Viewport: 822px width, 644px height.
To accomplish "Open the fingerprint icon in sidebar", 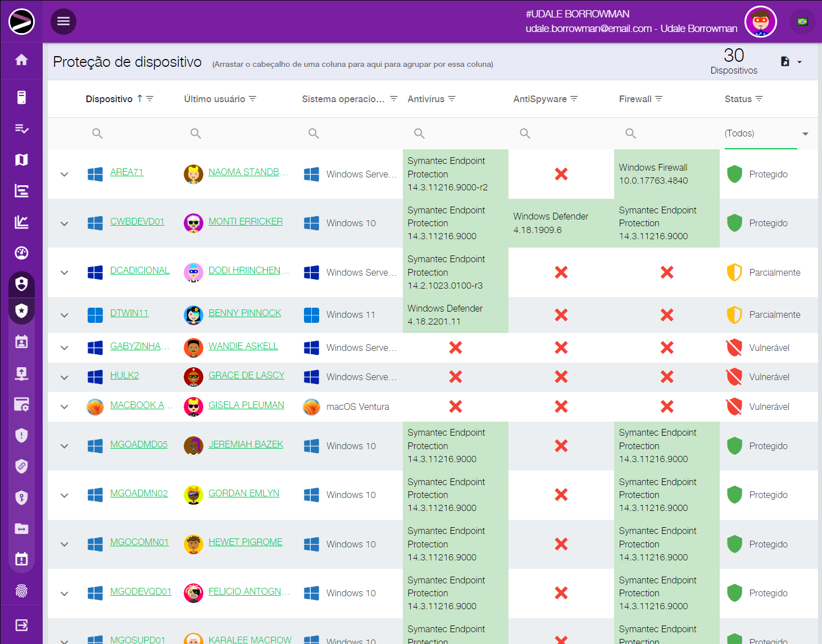I will point(21,591).
